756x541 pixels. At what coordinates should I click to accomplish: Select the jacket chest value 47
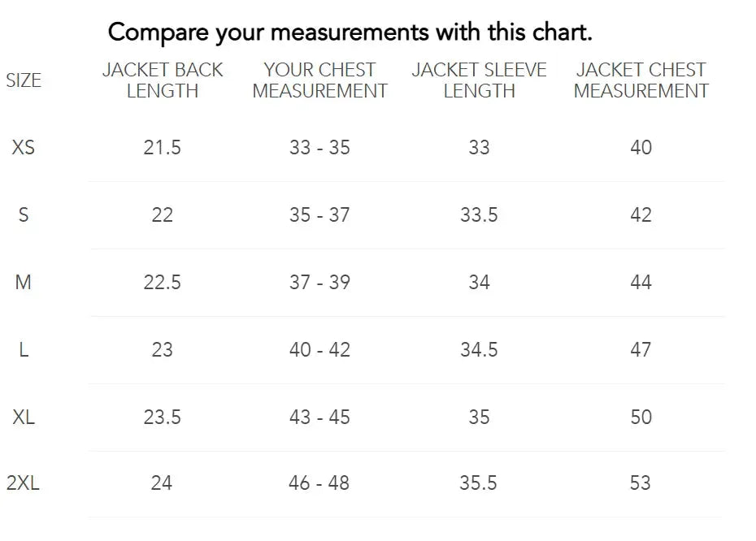tap(641, 350)
